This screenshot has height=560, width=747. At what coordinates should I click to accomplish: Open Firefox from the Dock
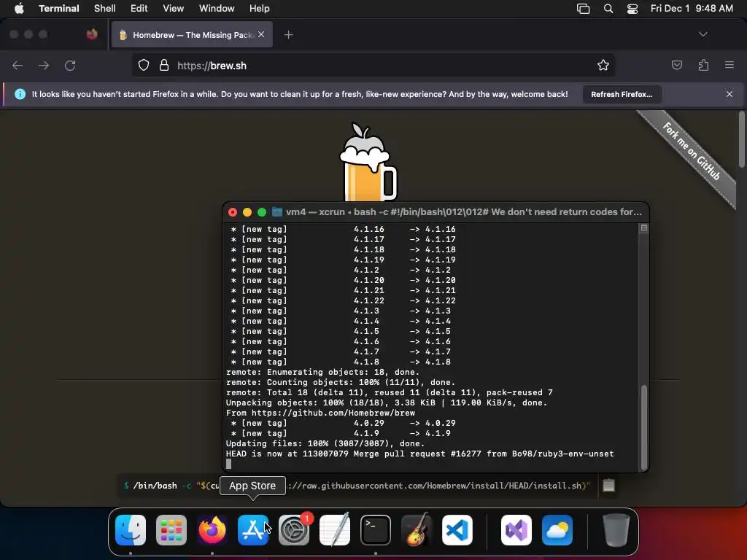click(x=212, y=530)
